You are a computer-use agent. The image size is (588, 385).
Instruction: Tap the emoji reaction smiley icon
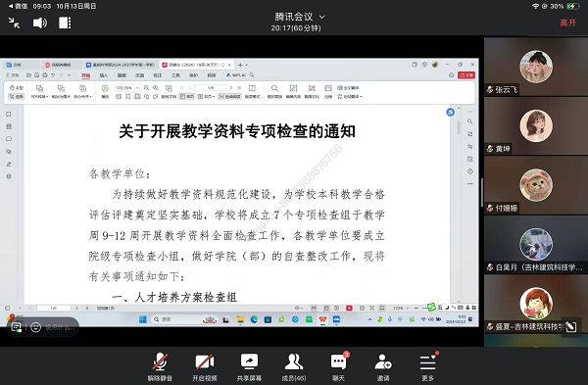[x=35, y=327]
